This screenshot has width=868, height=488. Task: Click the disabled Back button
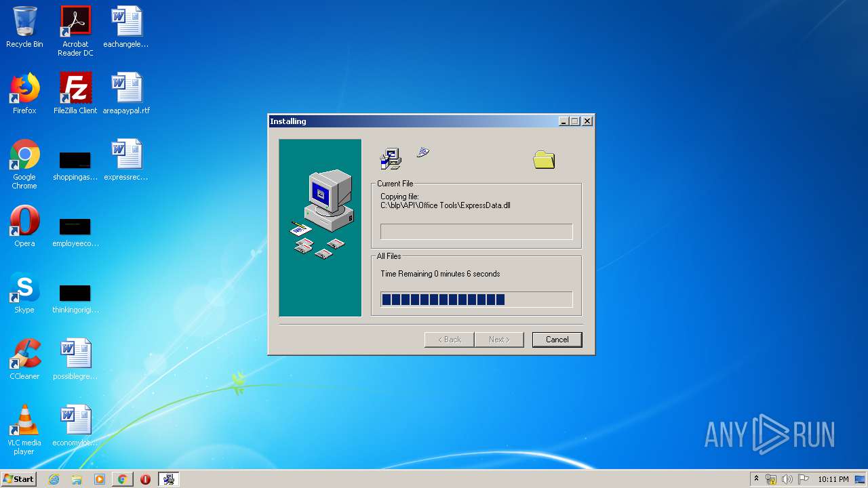(449, 340)
